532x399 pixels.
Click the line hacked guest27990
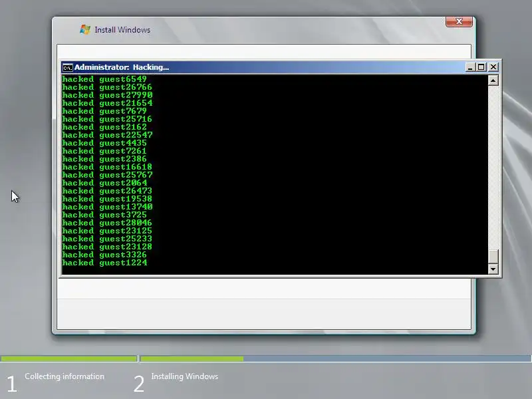pos(107,95)
